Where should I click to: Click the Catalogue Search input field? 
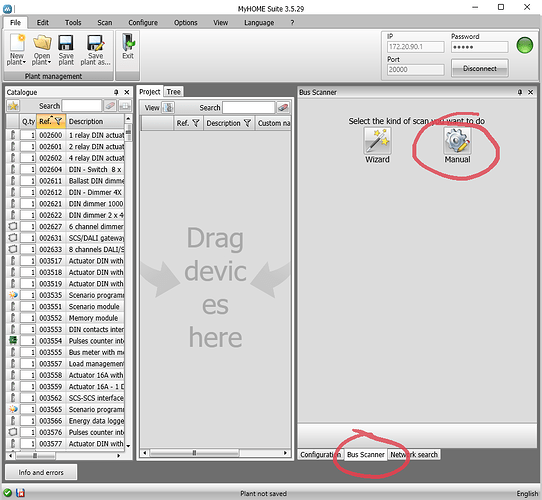tap(82, 106)
